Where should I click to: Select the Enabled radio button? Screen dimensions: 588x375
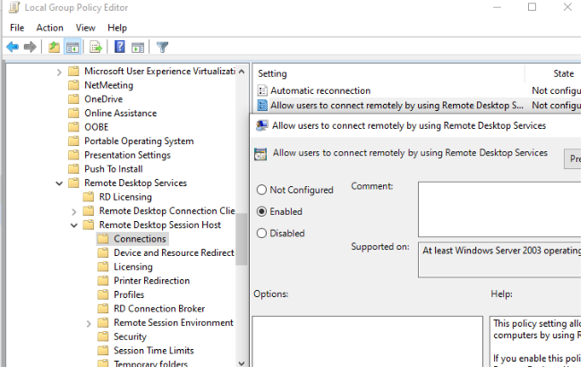click(261, 211)
